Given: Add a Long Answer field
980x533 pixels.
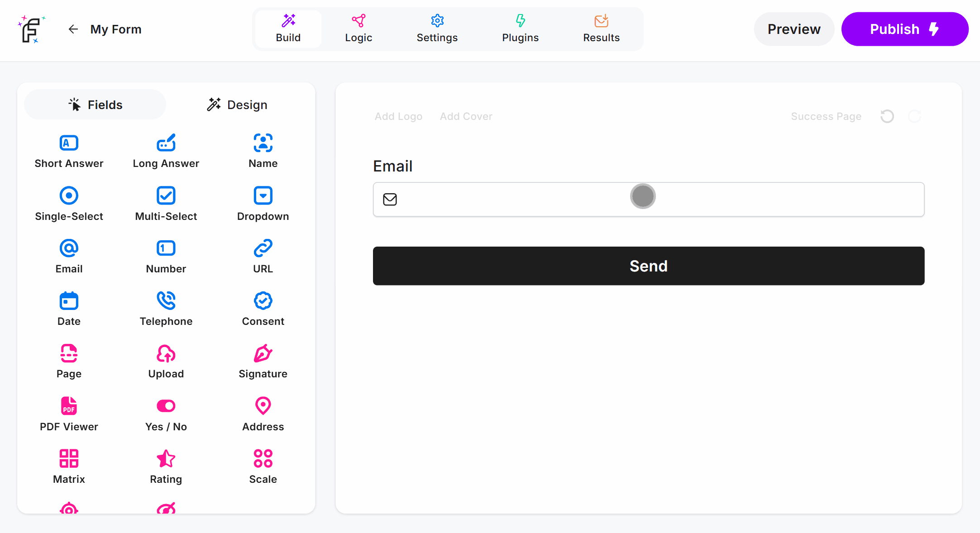Looking at the screenshot, I should [x=166, y=152].
